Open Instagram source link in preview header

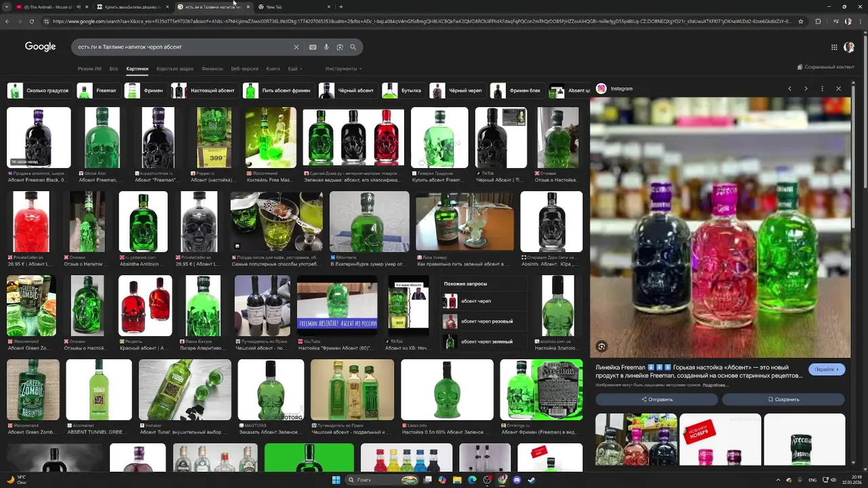614,89
